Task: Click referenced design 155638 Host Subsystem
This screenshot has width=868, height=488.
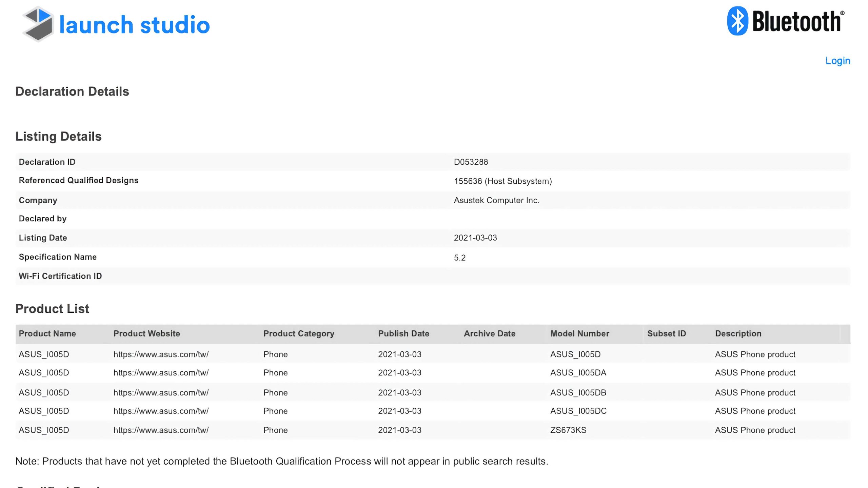Action: pos(502,181)
